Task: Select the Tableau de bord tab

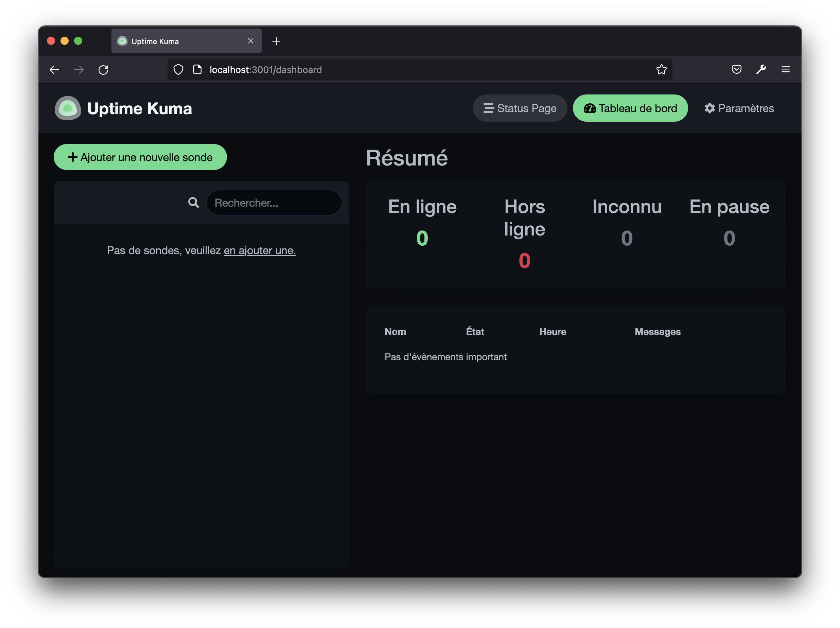Action: coord(630,108)
